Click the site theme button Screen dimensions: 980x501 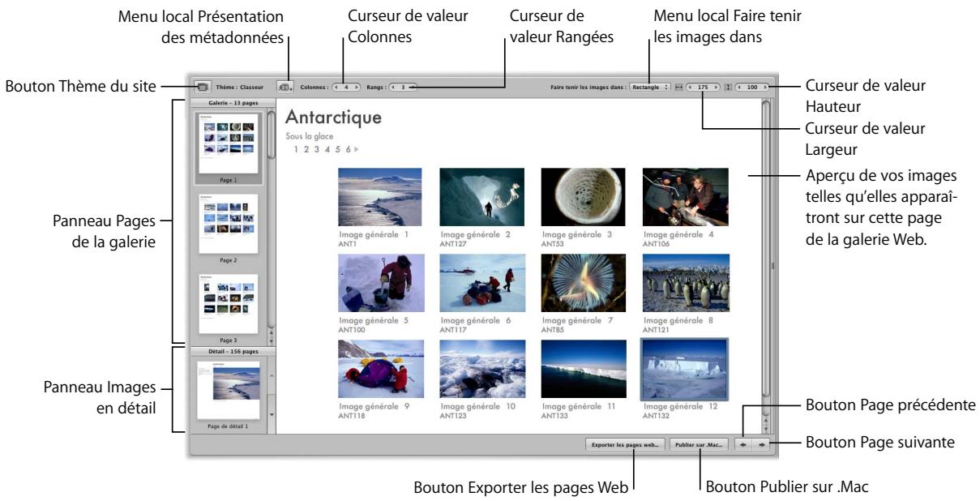point(203,85)
